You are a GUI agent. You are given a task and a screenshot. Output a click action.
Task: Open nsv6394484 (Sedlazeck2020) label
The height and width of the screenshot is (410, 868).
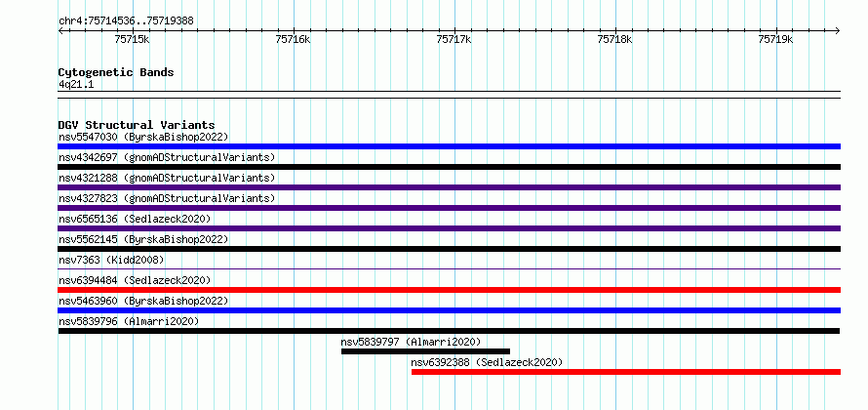[135, 280]
